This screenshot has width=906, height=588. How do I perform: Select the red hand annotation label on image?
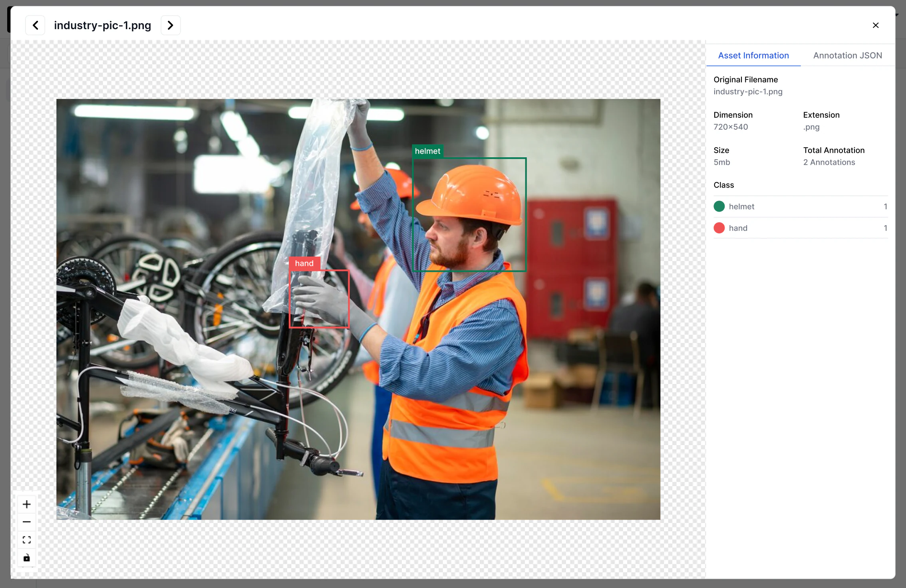pyautogui.click(x=304, y=263)
